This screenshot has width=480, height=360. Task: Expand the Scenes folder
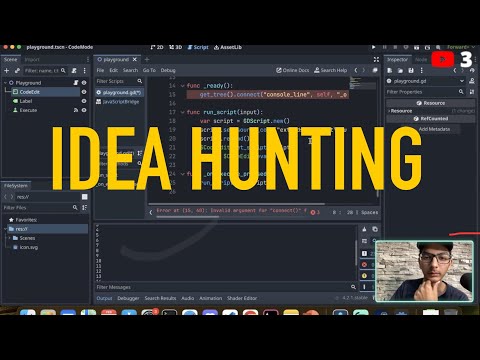pos(9,238)
